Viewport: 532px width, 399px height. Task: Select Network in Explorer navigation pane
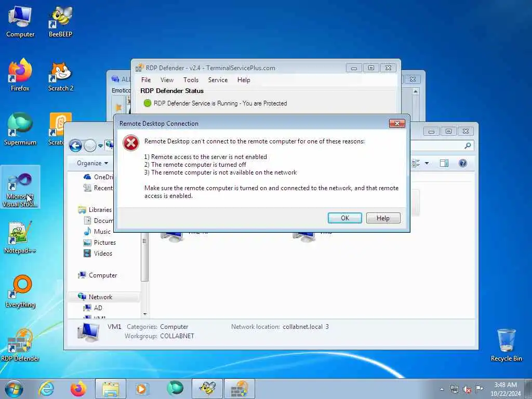(96, 297)
